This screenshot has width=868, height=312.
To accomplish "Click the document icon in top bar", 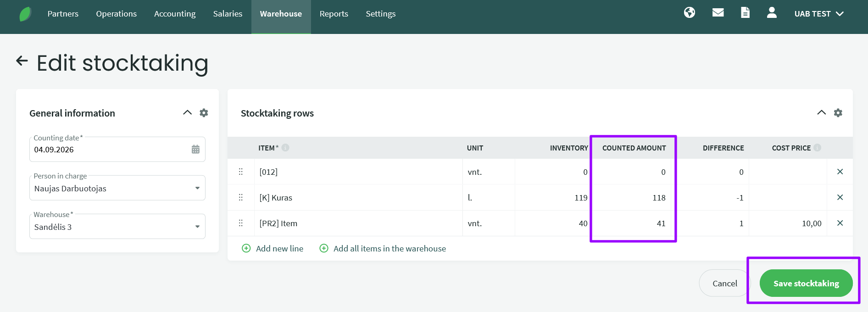I will coord(746,12).
